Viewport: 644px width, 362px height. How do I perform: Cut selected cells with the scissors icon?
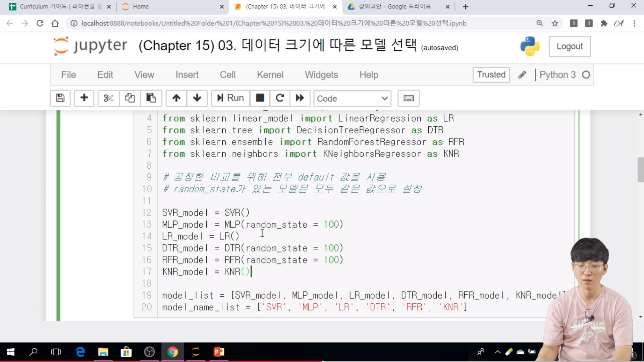(108, 98)
